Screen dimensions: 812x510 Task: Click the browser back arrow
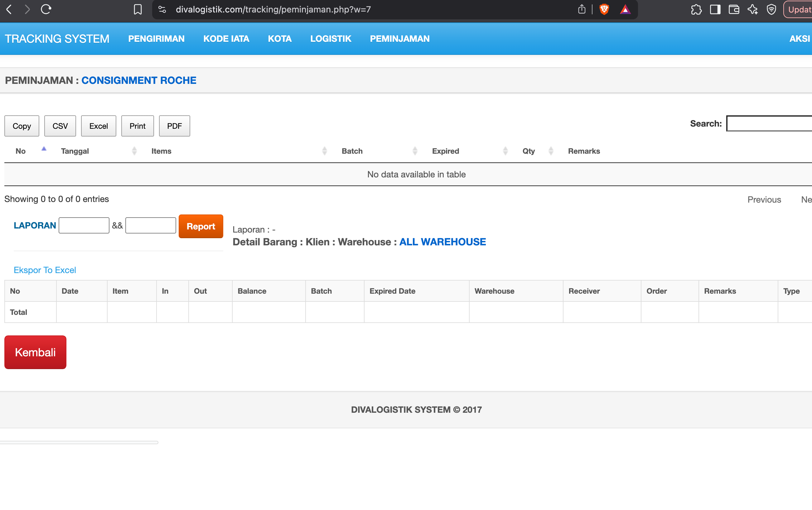click(x=9, y=9)
